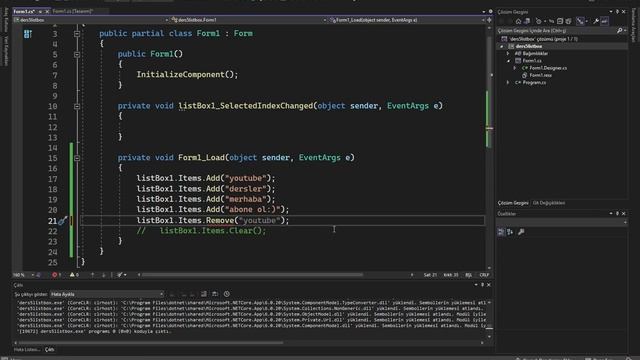The width and height of the screenshot is (640, 360).
Task: Toggle the highlighted view-code icon in Solution Explorer toolbar
Action: (580, 21)
